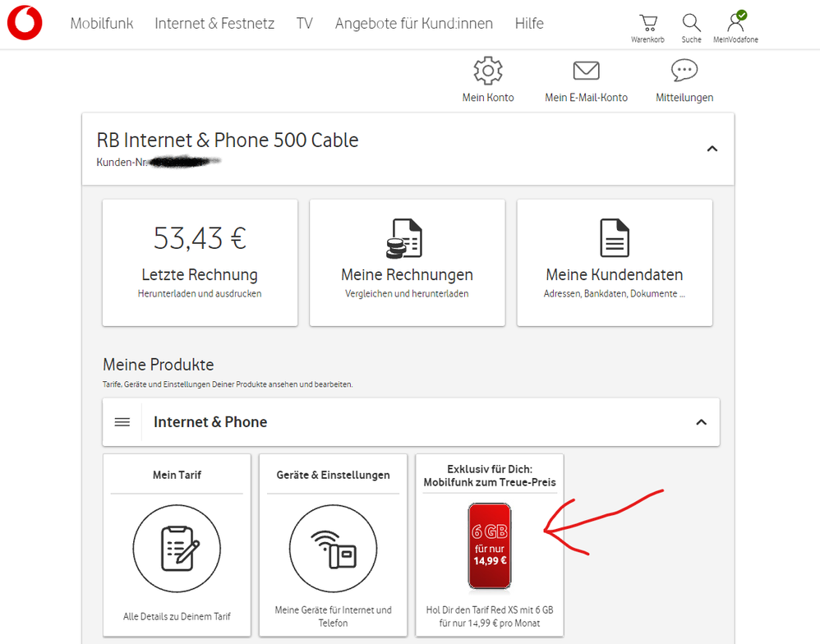Click the red 6 GB phone image
This screenshot has width=820, height=644.
coord(490,546)
